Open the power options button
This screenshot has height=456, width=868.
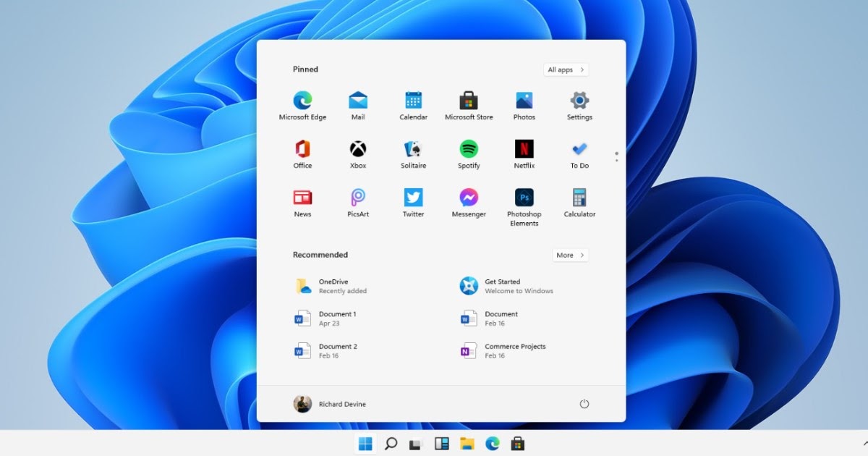(x=584, y=404)
